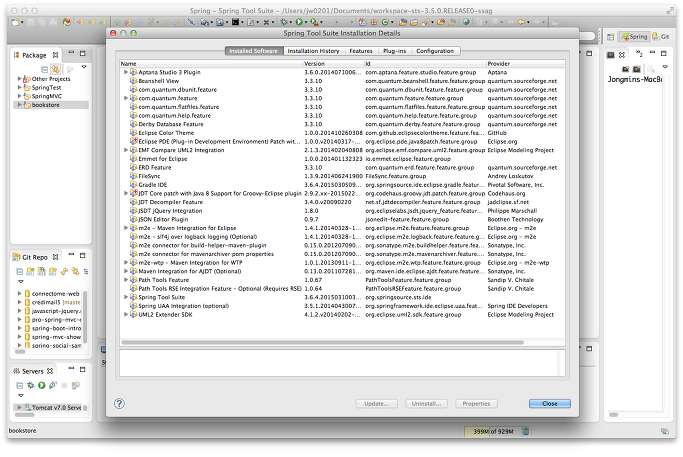
Task: Click the Provider column header
Action: pos(526,64)
